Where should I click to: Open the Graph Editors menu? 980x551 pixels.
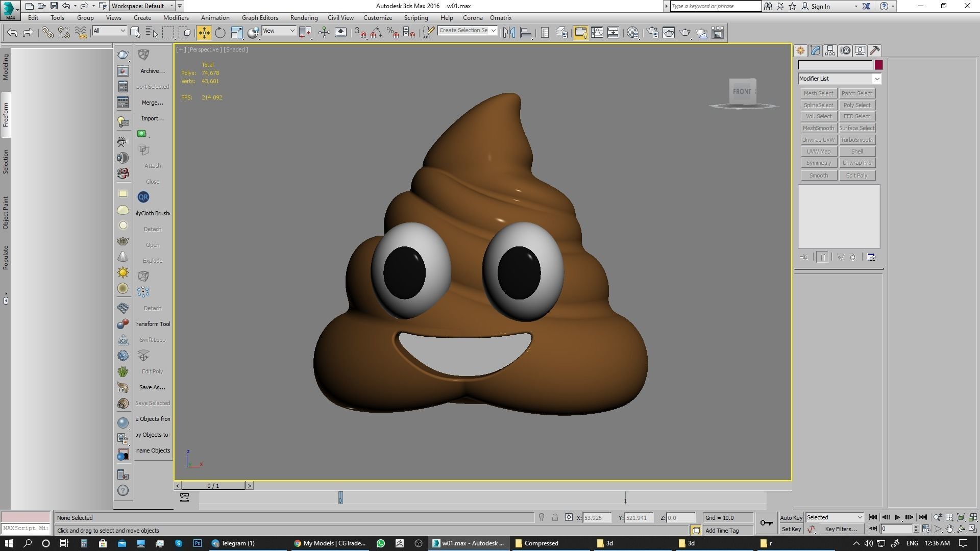point(260,18)
